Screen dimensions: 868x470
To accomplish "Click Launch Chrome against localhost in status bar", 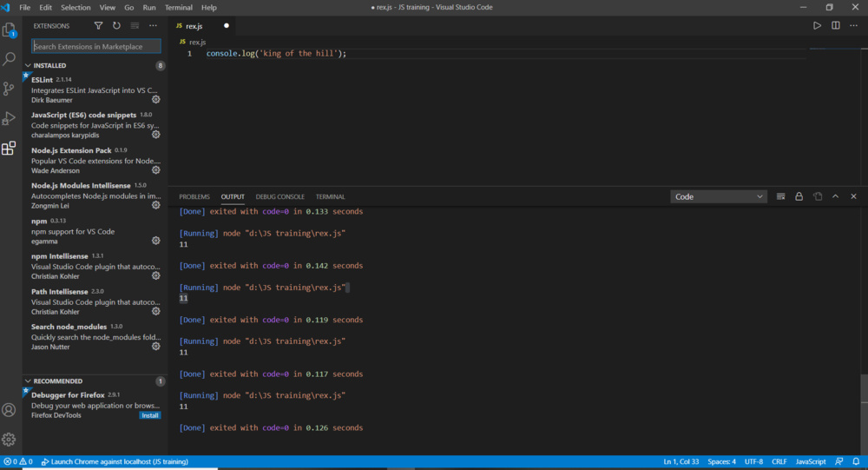I will 115,461.
